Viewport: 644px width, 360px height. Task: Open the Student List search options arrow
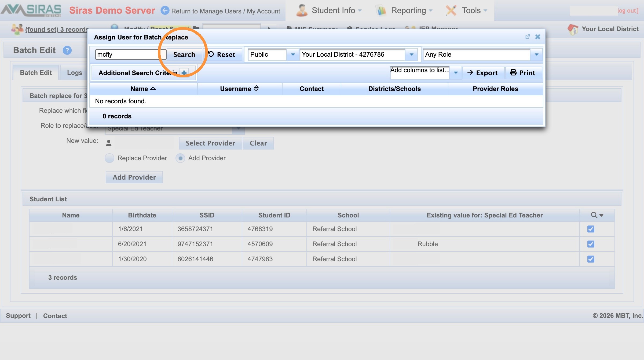pos(601,215)
